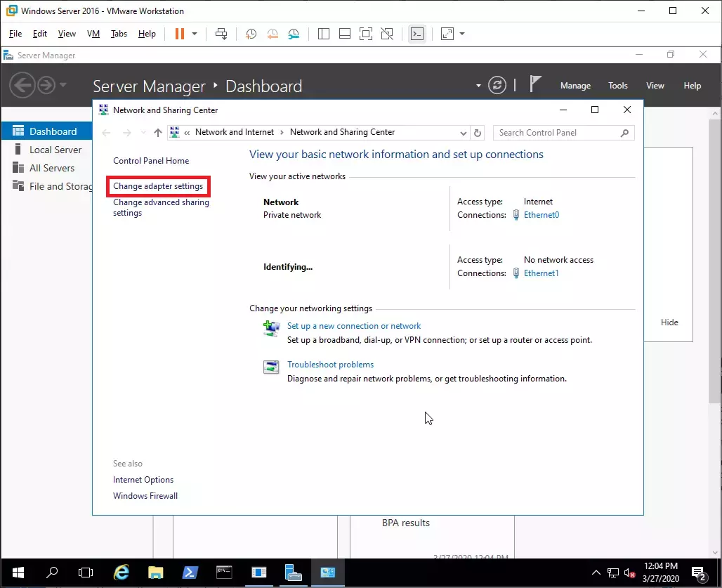The height and width of the screenshot is (588, 722).
Task: Open the snapshot manager
Action: 294,34
